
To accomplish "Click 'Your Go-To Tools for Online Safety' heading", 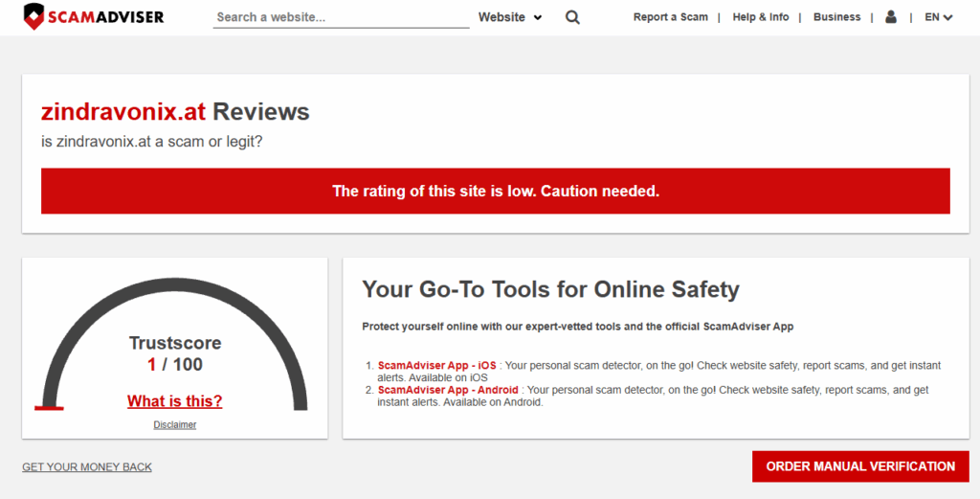I will pos(550,289).
